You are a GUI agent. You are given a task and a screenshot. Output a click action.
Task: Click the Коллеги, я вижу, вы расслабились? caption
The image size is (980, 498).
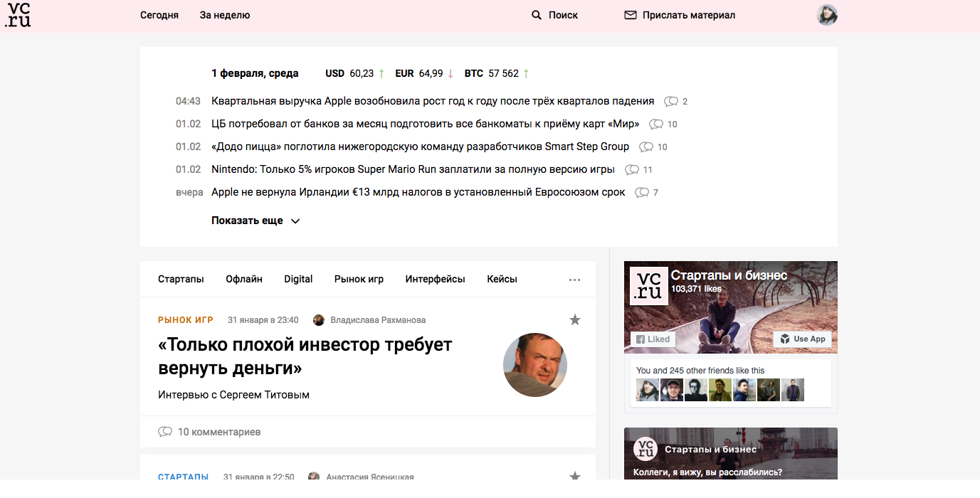click(x=707, y=472)
